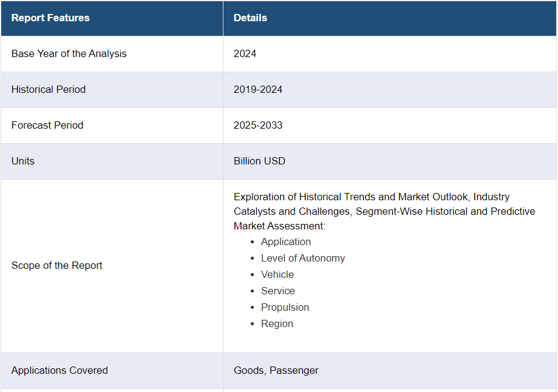Click the "Details" column header
This screenshot has height=392, width=558.
[250, 18]
